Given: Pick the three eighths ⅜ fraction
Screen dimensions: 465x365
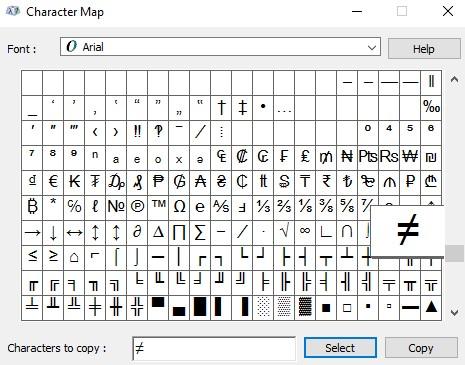Looking at the screenshot, I should pos(326,208).
